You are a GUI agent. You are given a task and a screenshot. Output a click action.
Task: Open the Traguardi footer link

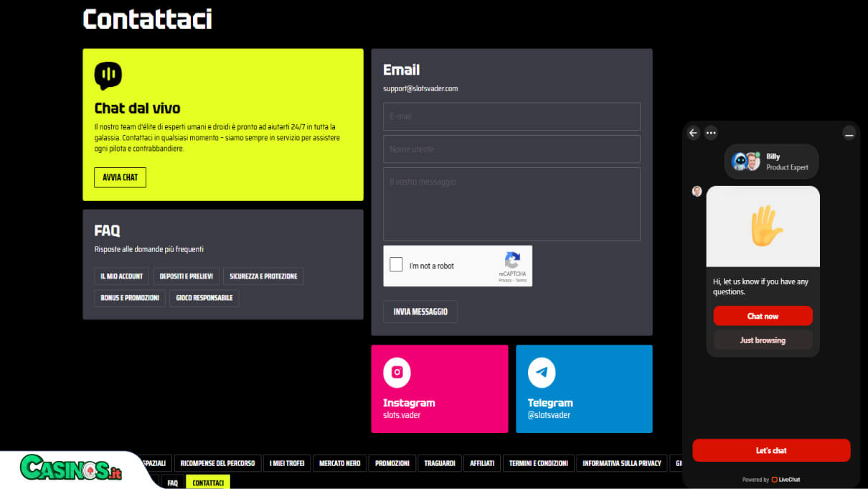(440, 463)
